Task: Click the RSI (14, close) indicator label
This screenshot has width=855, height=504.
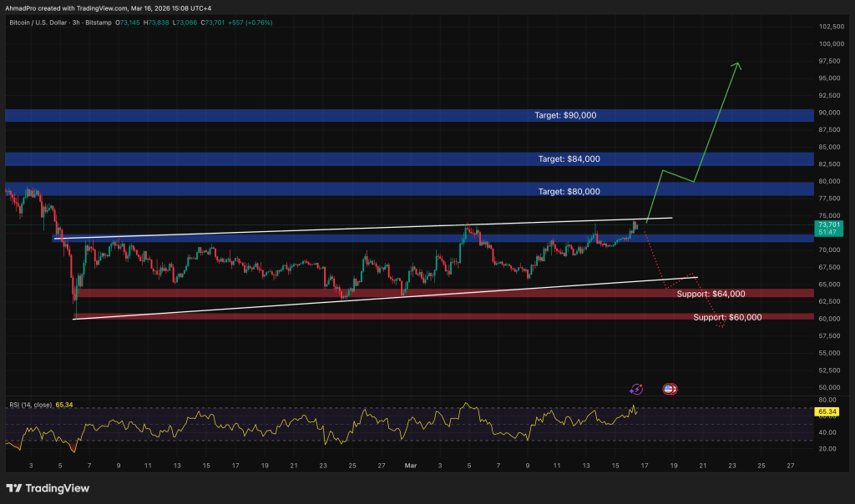Action: (x=30, y=405)
